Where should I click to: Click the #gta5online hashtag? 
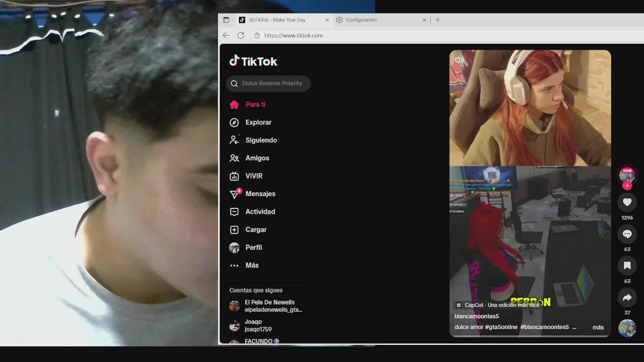point(501,327)
